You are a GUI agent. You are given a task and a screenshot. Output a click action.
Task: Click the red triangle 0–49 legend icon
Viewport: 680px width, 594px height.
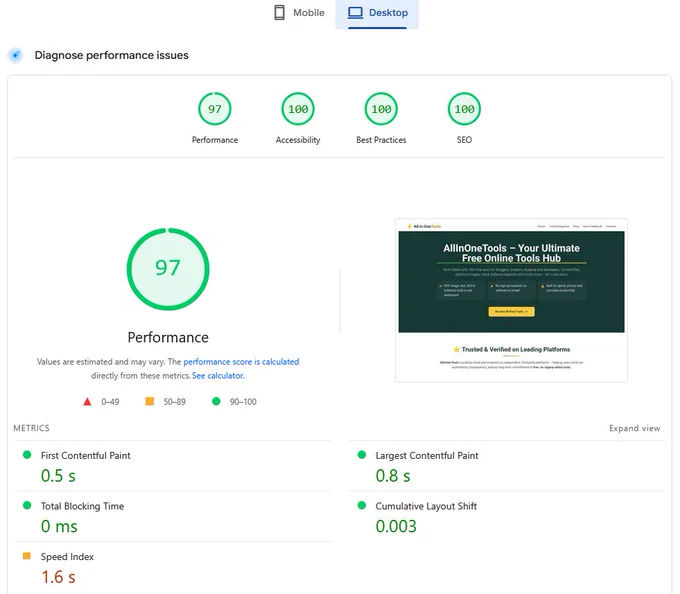tap(87, 401)
